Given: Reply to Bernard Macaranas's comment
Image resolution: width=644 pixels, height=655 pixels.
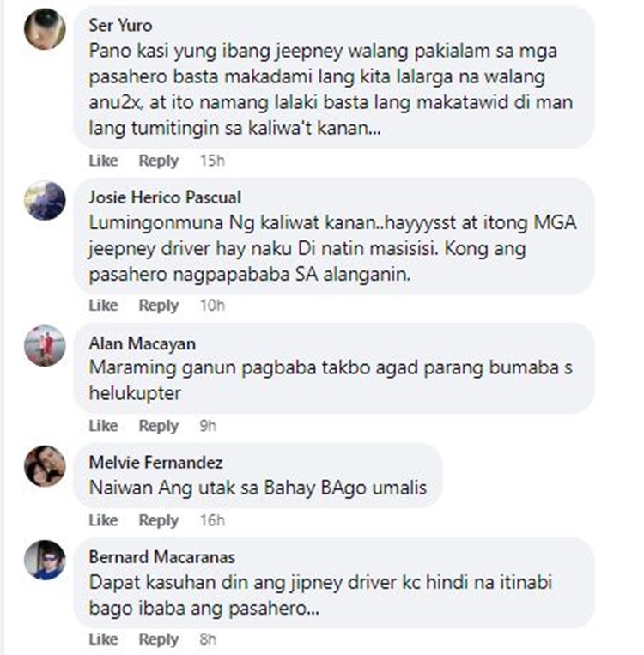Looking at the screenshot, I should pos(158,640).
